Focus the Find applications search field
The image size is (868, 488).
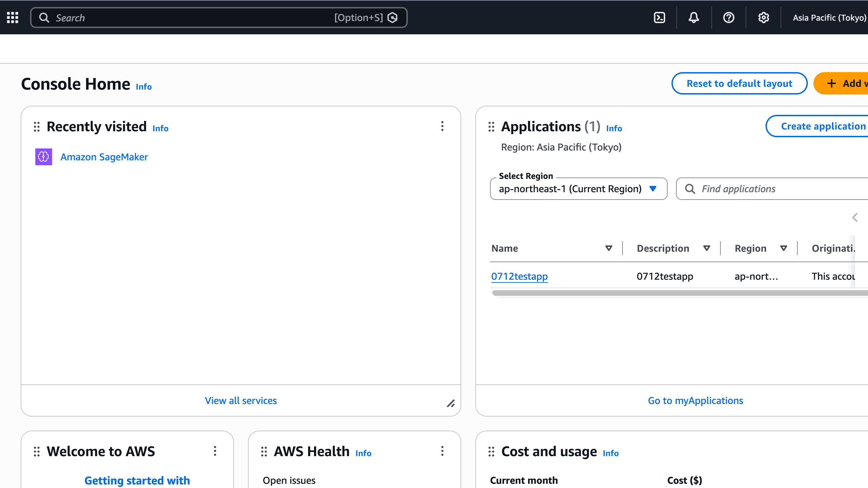(x=772, y=189)
